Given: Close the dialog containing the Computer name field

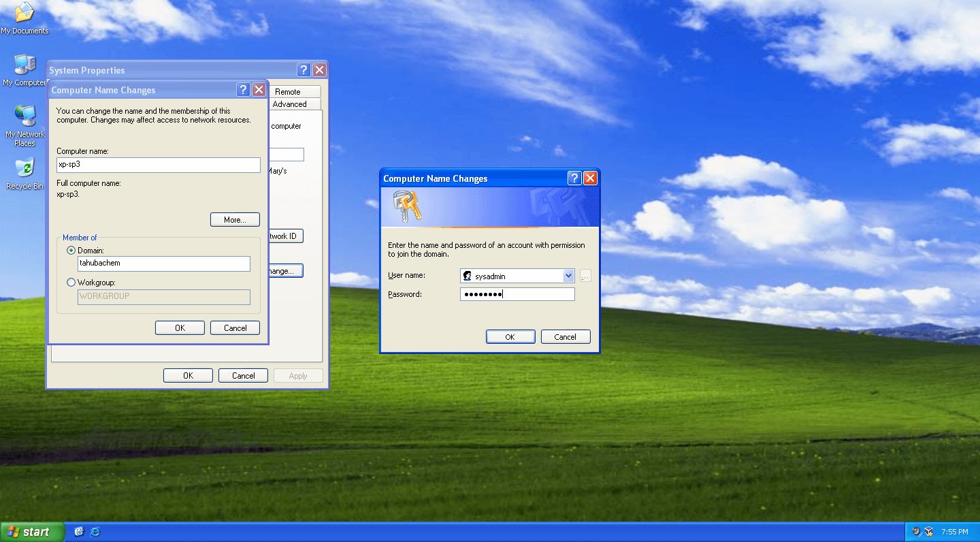Looking at the screenshot, I should (259, 90).
